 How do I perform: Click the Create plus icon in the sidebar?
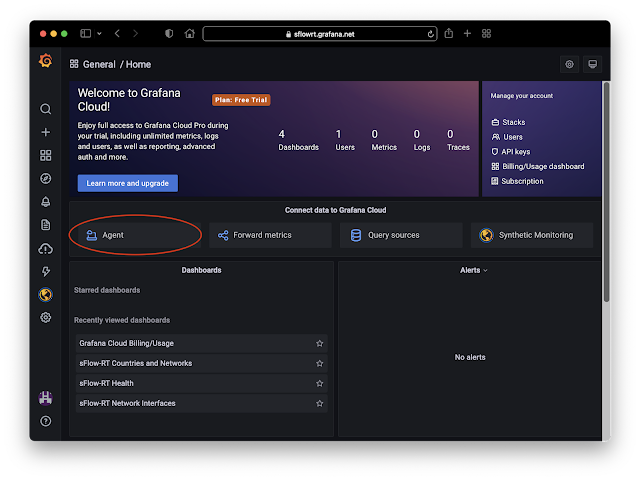click(46, 132)
